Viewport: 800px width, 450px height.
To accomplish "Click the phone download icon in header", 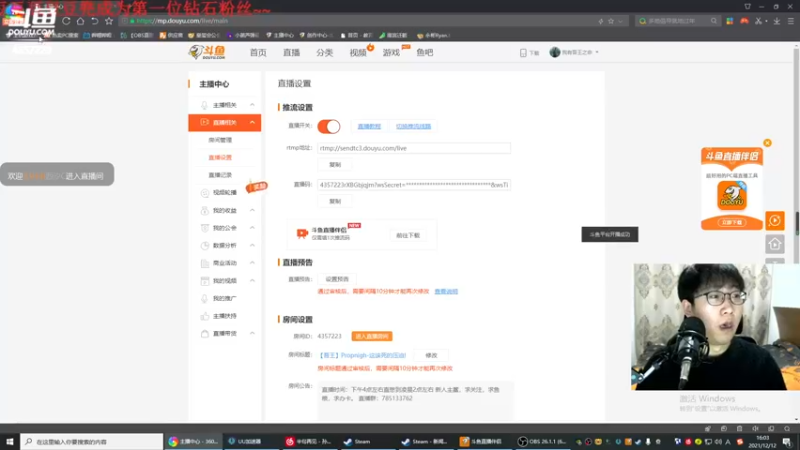I will [523, 53].
